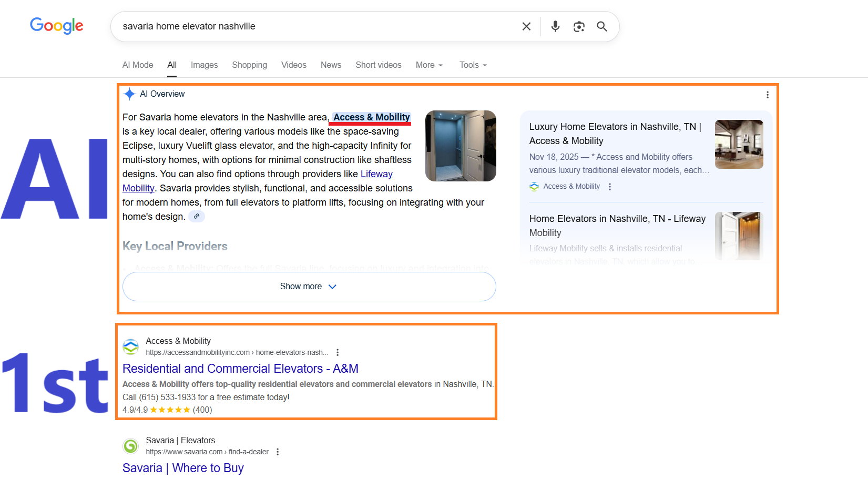Switch to Images tab
868x479 pixels.
(x=204, y=65)
